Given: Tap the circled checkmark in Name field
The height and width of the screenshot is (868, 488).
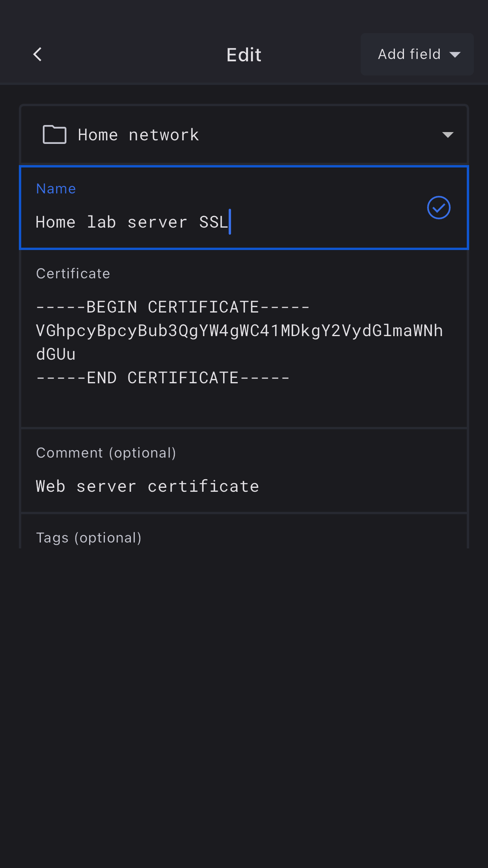Looking at the screenshot, I should pyautogui.click(x=438, y=208).
